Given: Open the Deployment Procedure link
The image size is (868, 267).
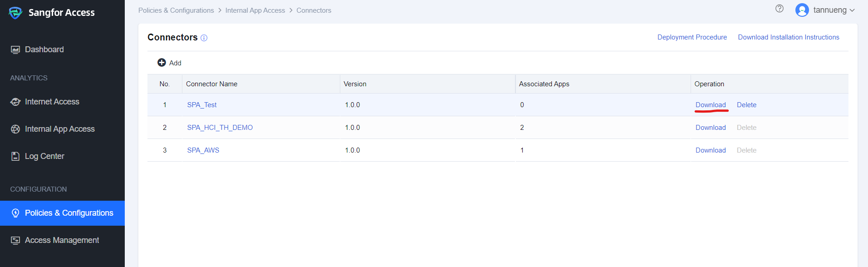Looking at the screenshot, I should click(692, 37).
